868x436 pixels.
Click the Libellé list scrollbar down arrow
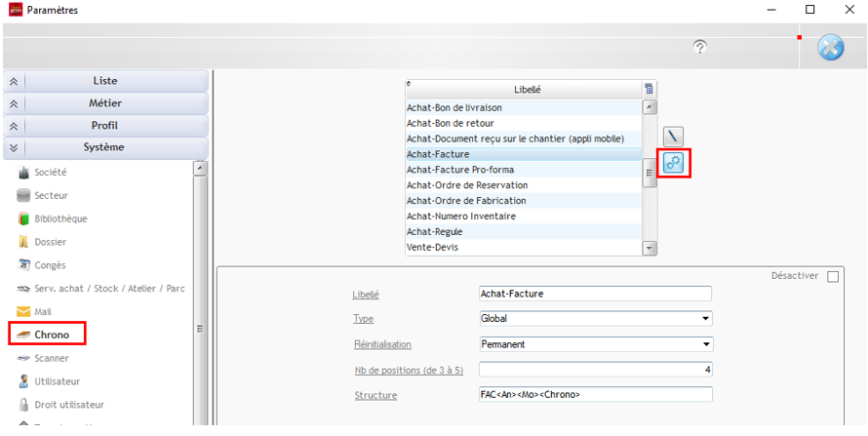(x=651, y=249)
